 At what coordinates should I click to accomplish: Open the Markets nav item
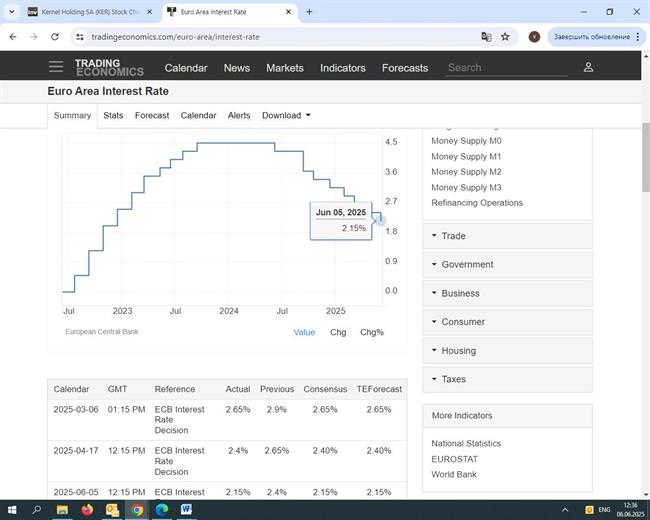285,68
